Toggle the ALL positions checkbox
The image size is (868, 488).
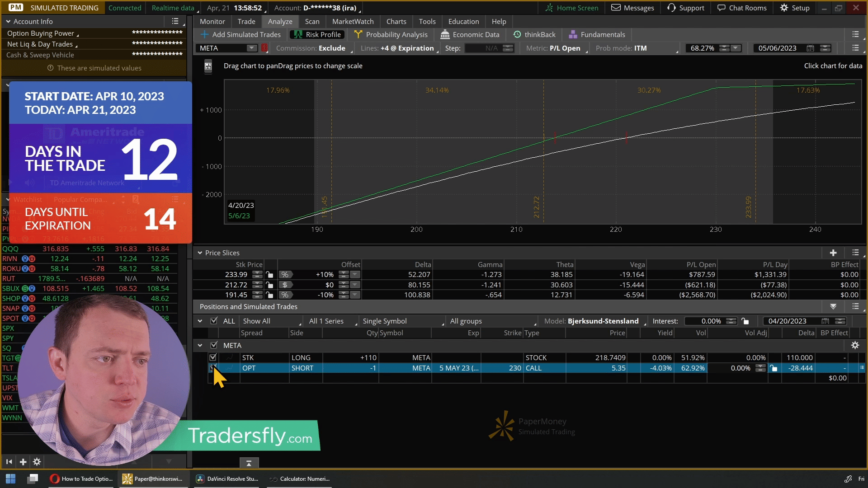point(214,321)
